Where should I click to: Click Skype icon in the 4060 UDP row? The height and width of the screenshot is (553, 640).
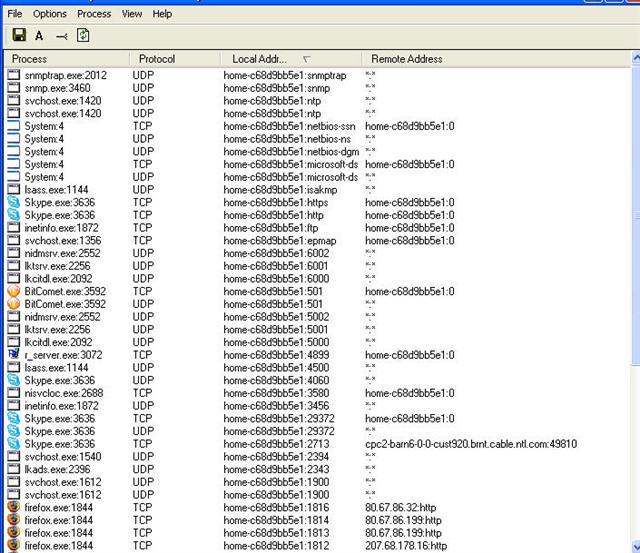tap(13, 380)
